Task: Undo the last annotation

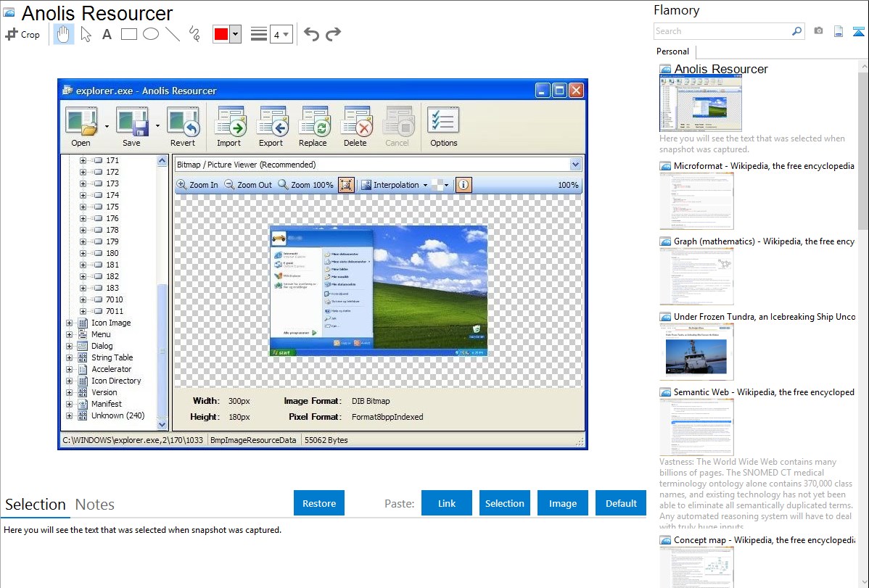Action: point(311,34)
